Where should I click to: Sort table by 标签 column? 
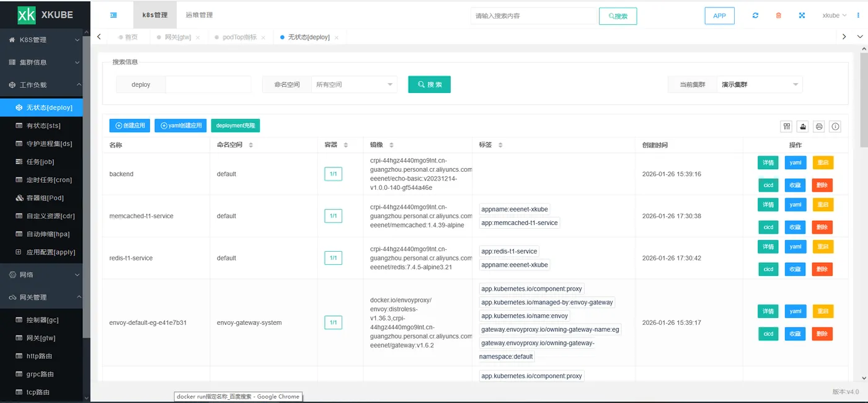[x=500, y=145]
